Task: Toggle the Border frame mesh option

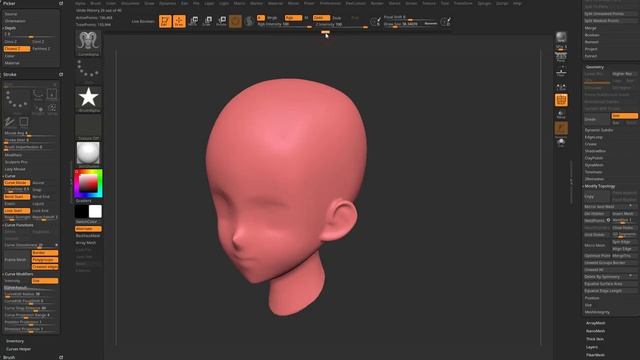Action: point(45,253)
